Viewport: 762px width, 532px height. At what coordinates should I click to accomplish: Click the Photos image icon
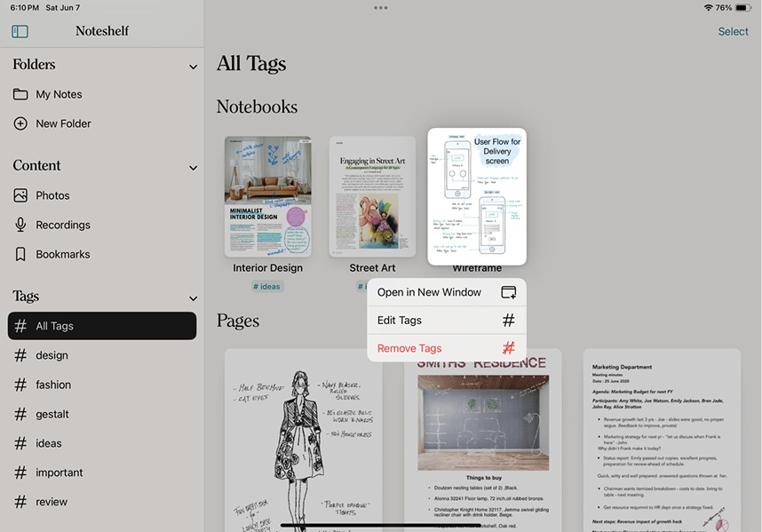pos(20,195)
